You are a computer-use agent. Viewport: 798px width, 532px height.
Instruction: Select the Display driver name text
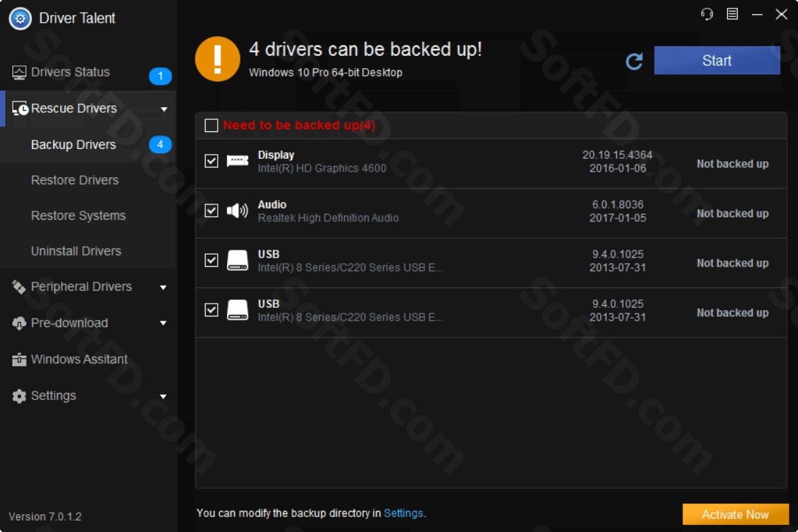tap(276, 155)
